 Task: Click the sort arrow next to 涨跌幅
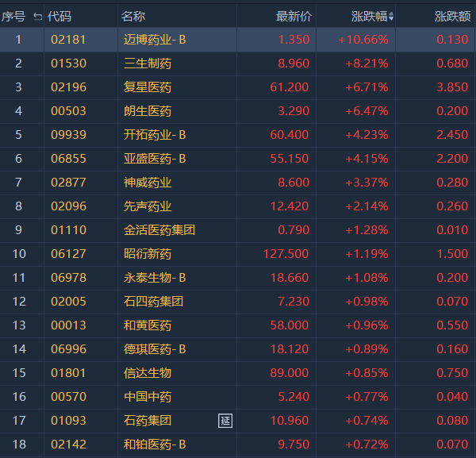[391, 17]
